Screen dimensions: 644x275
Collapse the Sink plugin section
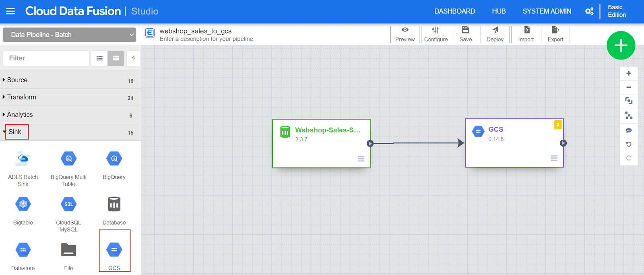70,132
